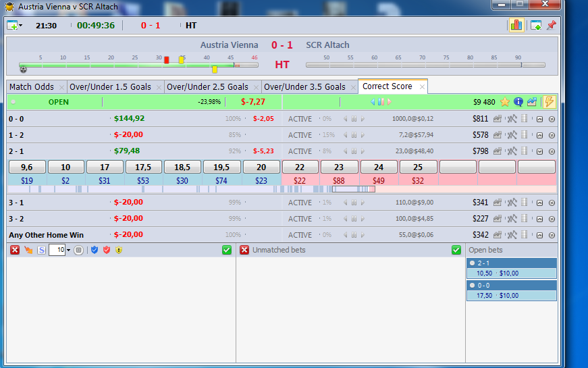Click the pushpin icon in top toolbar
Screen dimensions: 588x368
point(551,26)
